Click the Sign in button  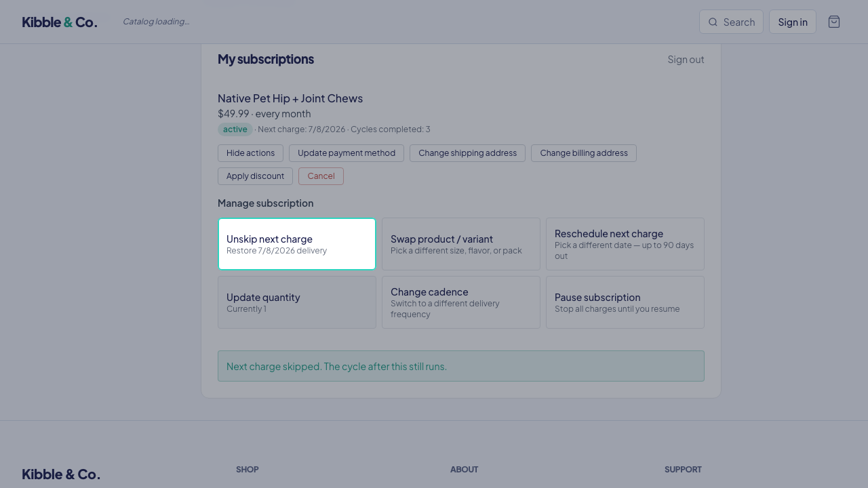click(x=793, y=22)
